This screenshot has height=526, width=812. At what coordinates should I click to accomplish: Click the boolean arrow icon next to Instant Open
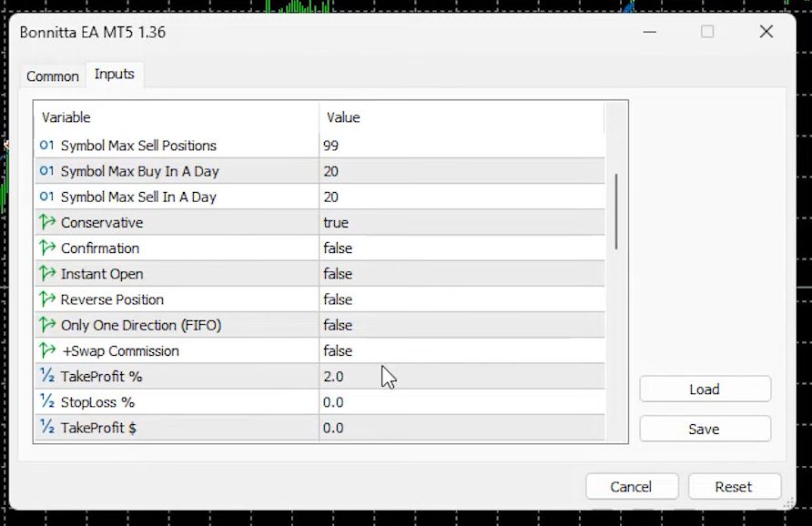[x=47, y=274]
